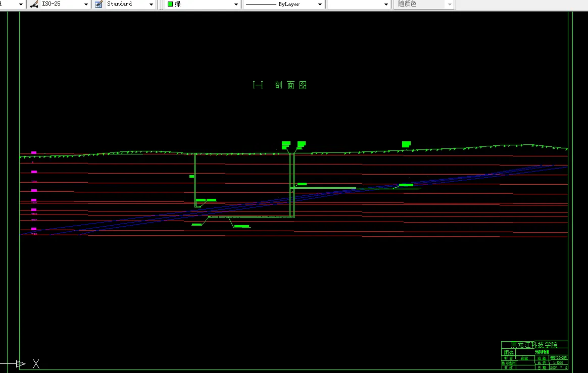The height and width of the screenshot is (373, 588).
Task: Select the 黑龙江科技学院 title block text
Action: pyautogui.click(x=534, y=345)
